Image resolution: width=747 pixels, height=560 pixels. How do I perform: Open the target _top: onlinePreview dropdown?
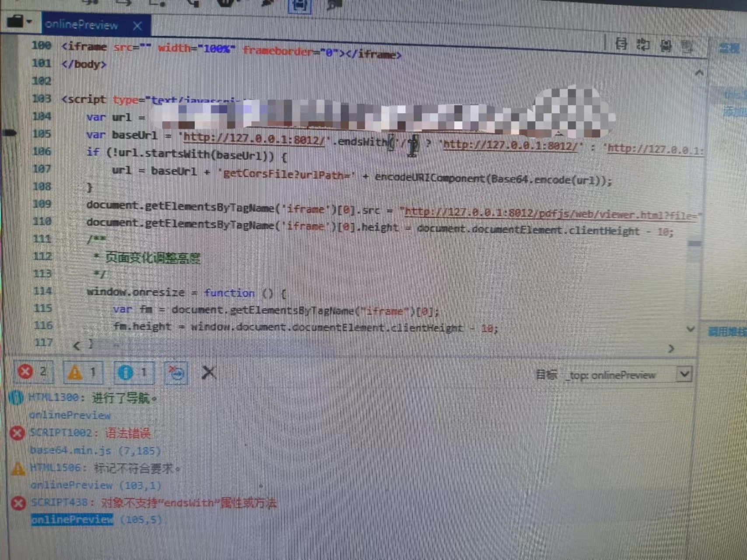tap(684, 374)
